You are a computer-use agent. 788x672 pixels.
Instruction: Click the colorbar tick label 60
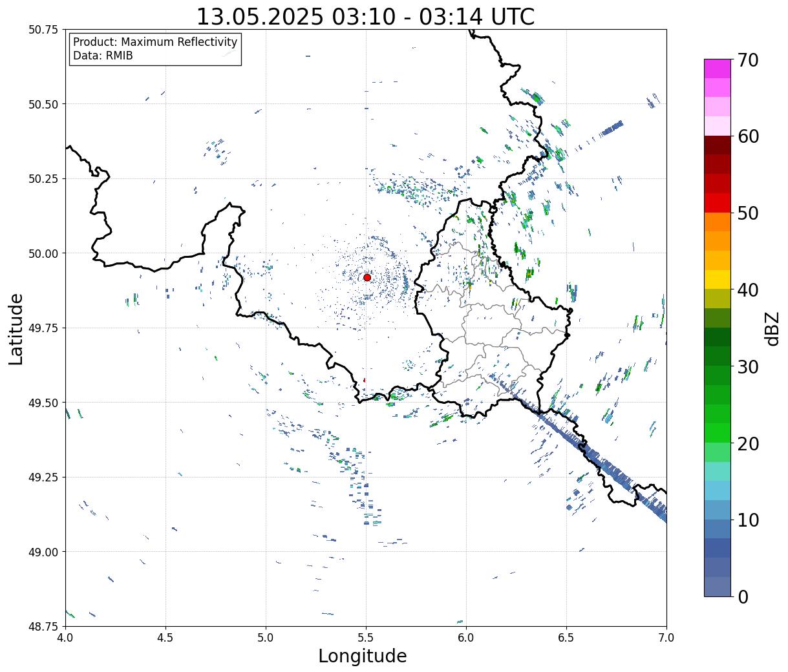[748, 136]
